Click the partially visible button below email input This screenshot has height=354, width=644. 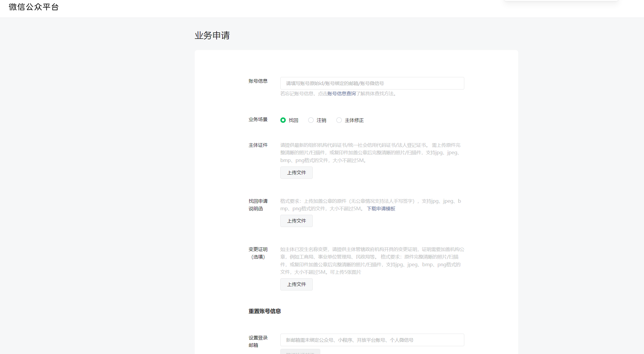(x=300, y=352)
